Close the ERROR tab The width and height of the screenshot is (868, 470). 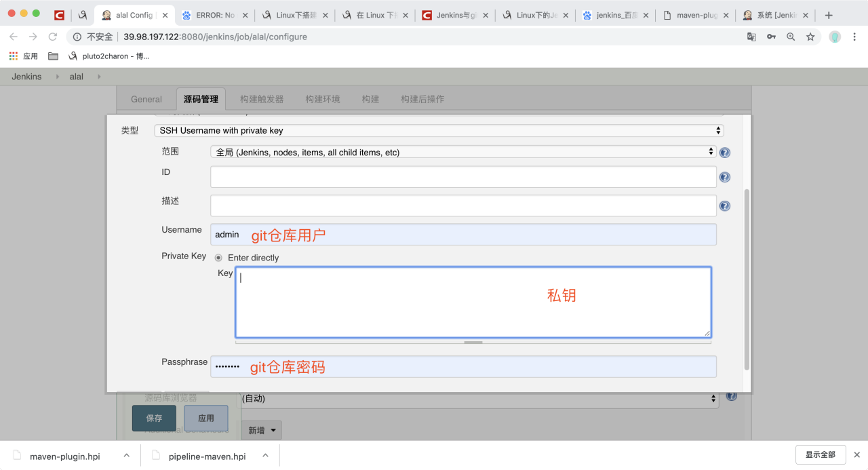tap(245, 15)
